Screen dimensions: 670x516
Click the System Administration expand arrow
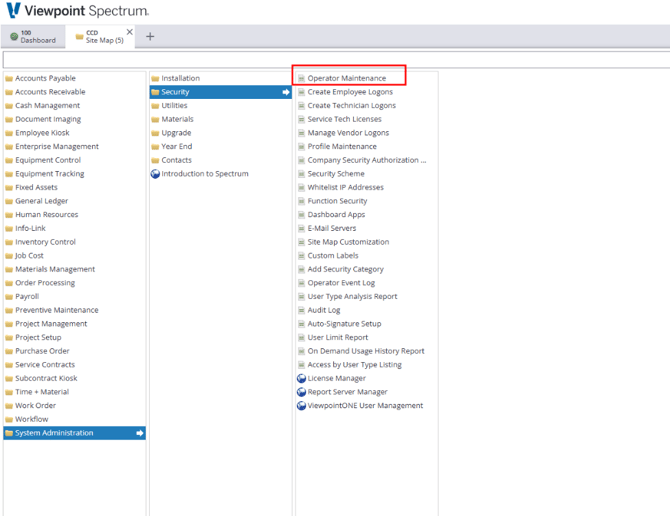click(x=140, y=433)
